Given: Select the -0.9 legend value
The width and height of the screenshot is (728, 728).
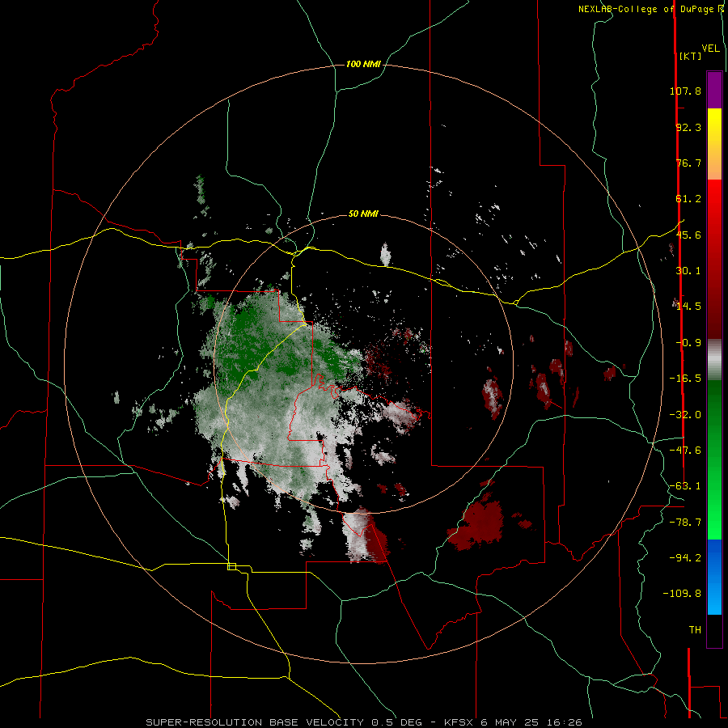Looking at the screenshot, I should [x=688, y=343].
